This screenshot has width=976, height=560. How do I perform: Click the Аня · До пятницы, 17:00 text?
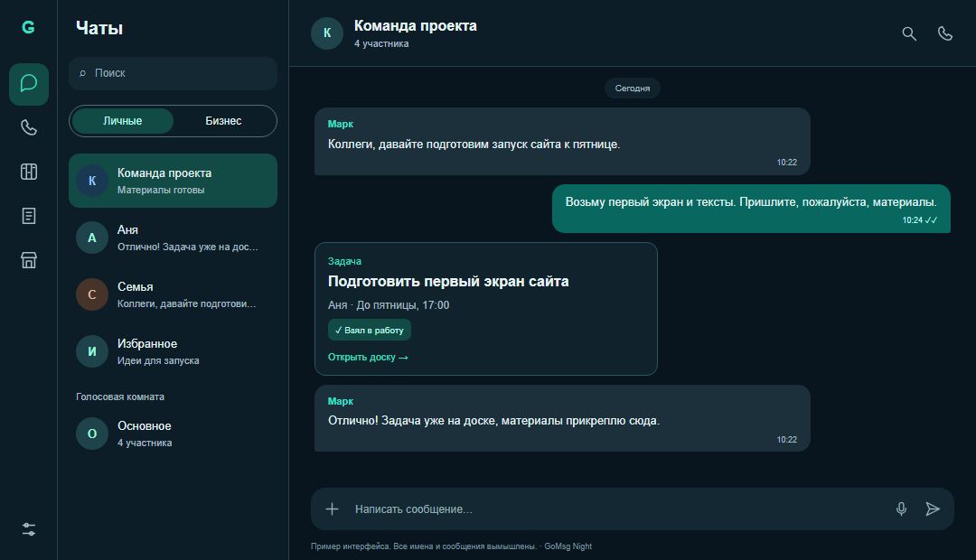pos(389,305)
